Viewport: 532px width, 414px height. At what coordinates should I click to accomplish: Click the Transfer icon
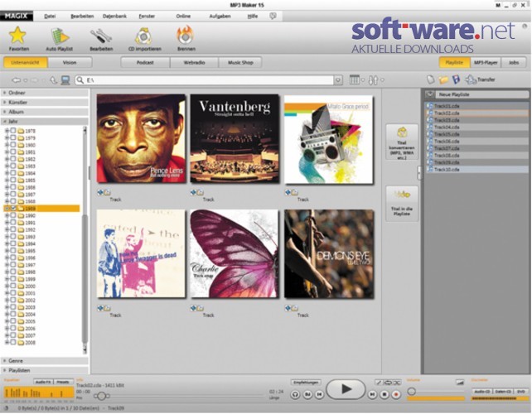[471, 79]
